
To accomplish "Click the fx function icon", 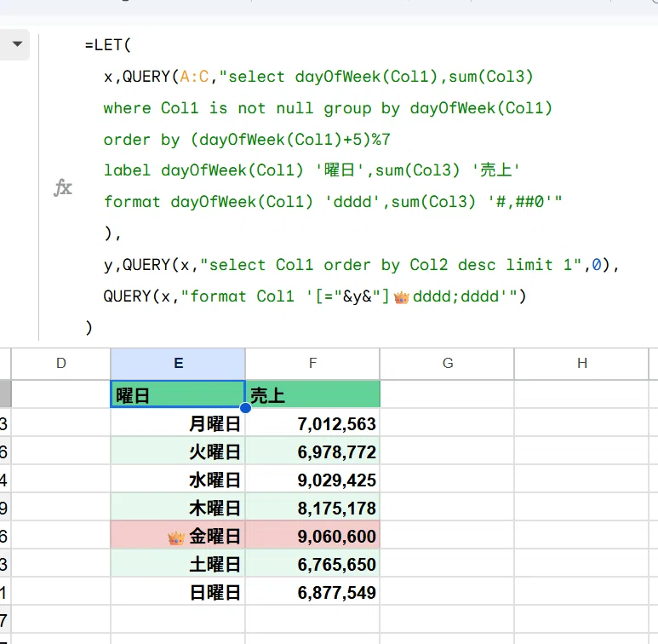I will [63, 187].
